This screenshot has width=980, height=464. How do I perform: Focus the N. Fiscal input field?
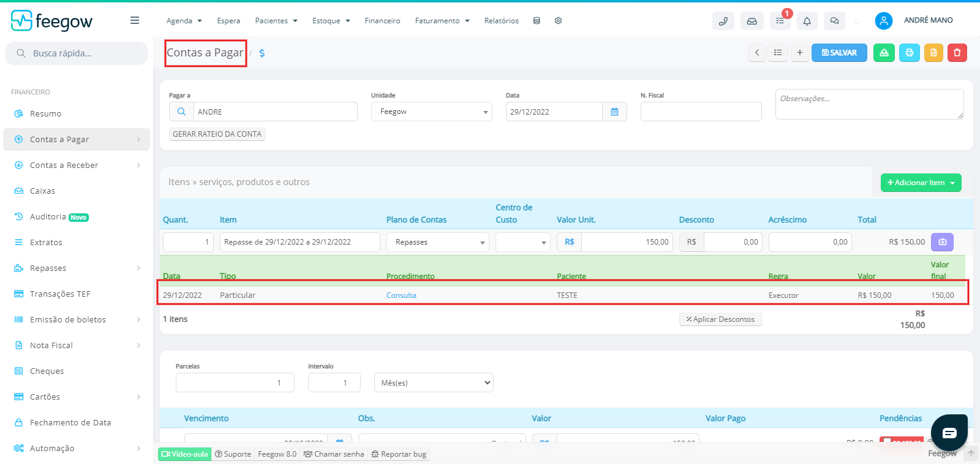point(701,112)
